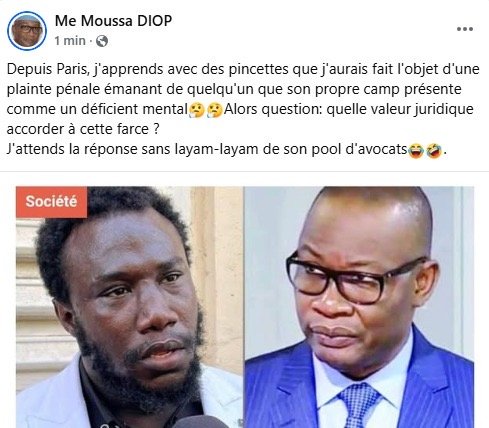
Task: Click the laughing emoji right after "d'avocats"
Action: click(416, 150)
